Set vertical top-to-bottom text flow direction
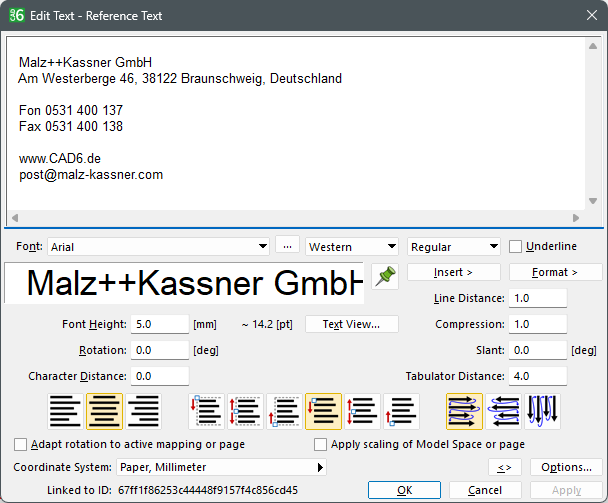 (542, 411)
